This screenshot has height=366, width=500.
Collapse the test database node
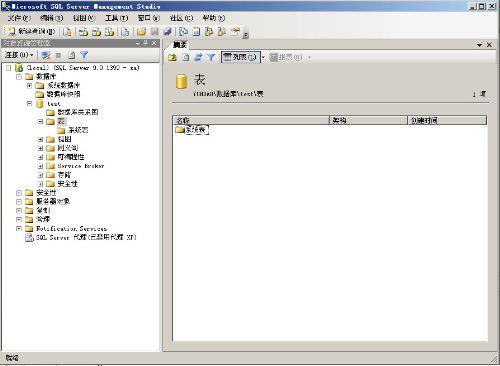click(x=30, y=104)
